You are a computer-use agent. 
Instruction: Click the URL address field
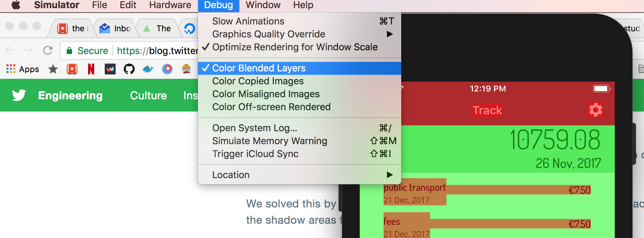tap(156, 51)
